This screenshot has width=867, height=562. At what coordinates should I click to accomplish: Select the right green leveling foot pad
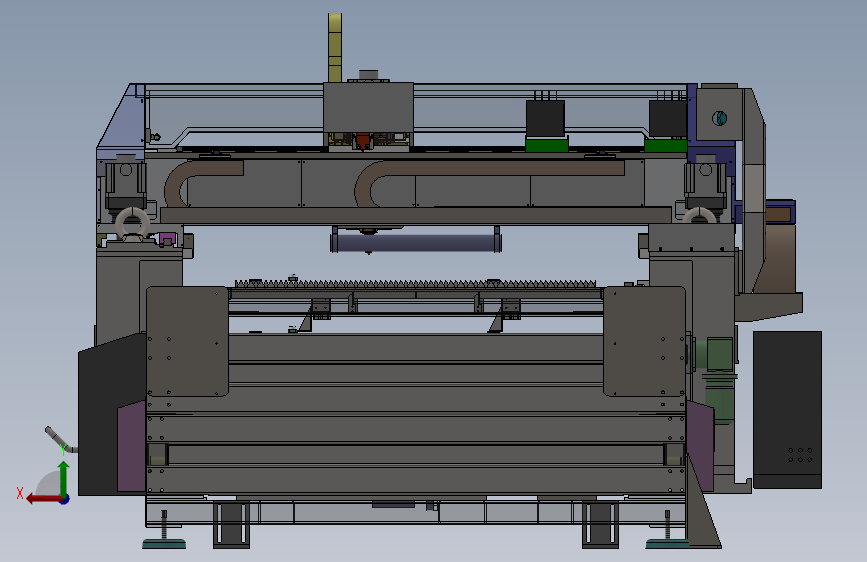pos(667,544)
